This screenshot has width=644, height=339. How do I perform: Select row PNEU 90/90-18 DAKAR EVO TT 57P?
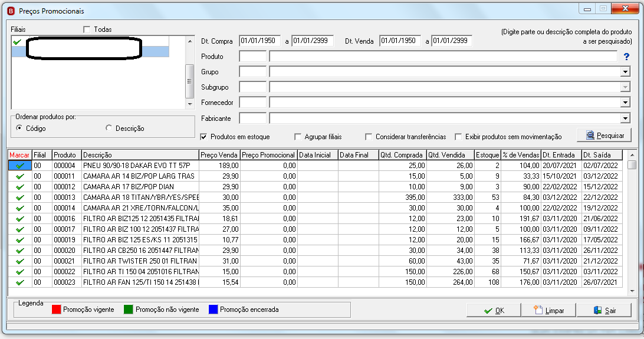(316, 166)
